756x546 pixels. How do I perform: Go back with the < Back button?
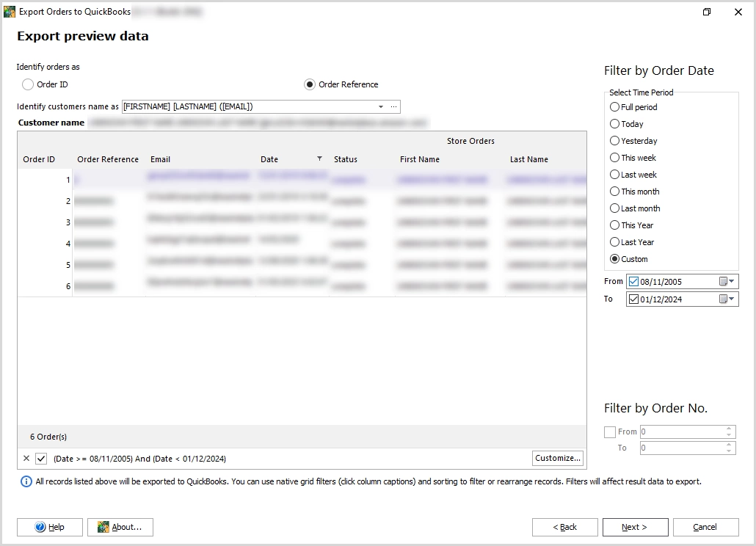(x=565, y=527)
